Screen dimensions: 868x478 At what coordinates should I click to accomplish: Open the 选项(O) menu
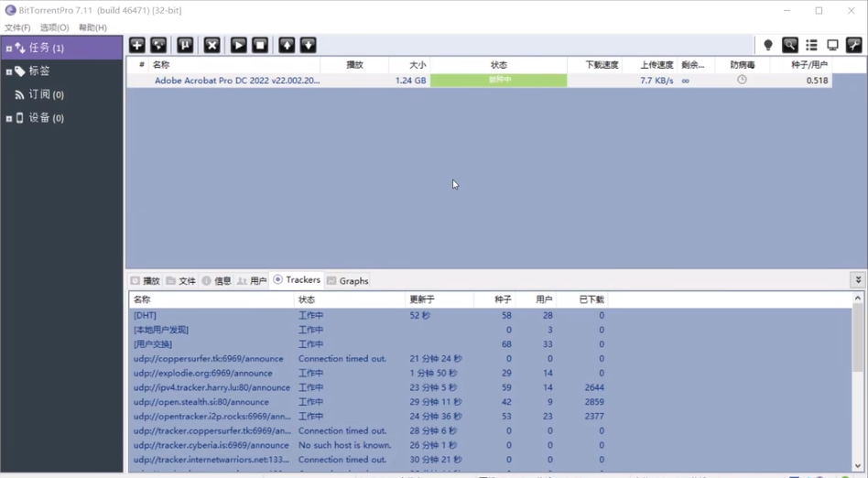coord(54,27)
